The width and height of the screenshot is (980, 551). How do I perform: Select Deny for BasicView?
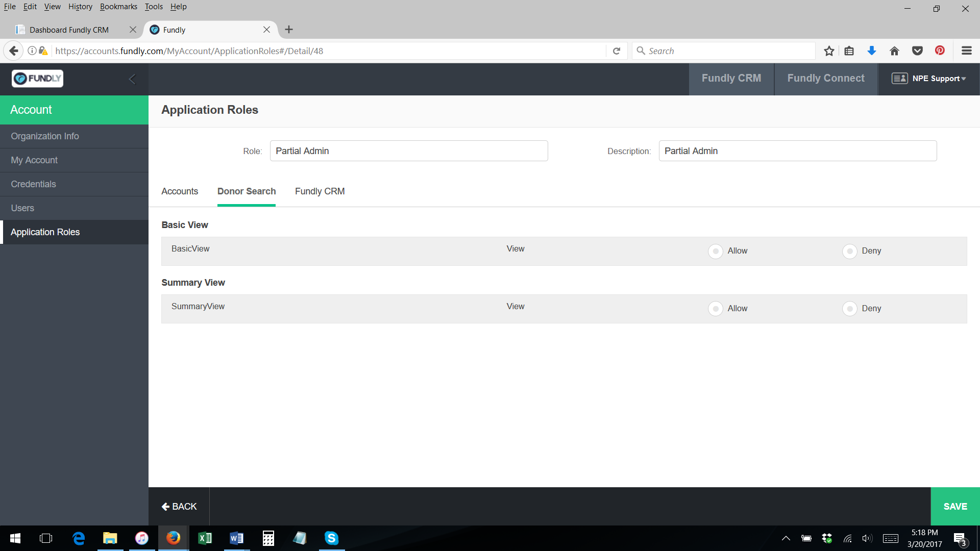tap(850, 251)
